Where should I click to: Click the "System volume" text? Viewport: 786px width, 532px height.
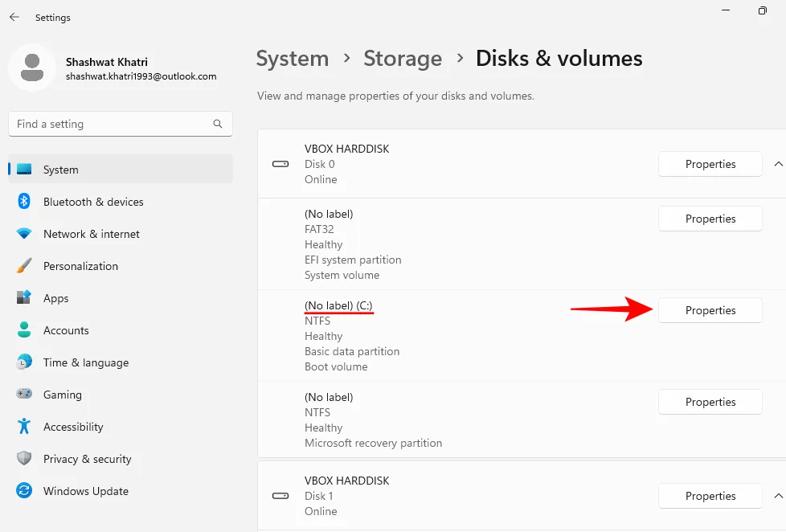[x=342, y=275]
